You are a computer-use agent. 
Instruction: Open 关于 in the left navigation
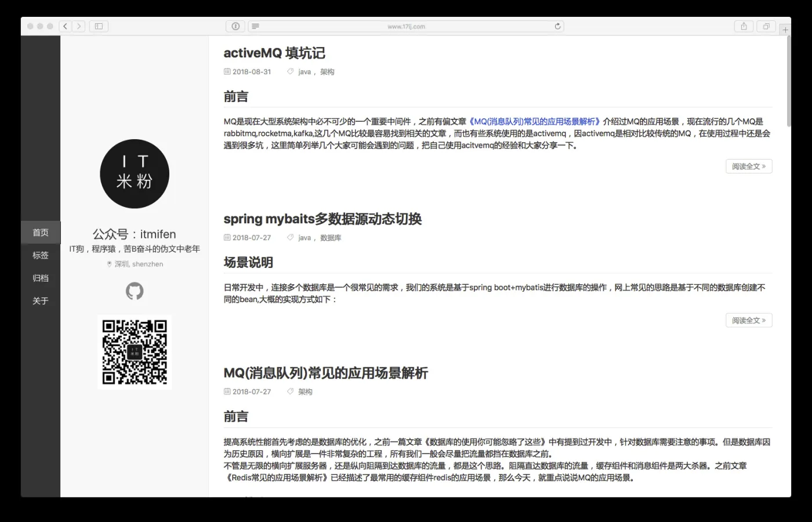click(x=41, y=300)
